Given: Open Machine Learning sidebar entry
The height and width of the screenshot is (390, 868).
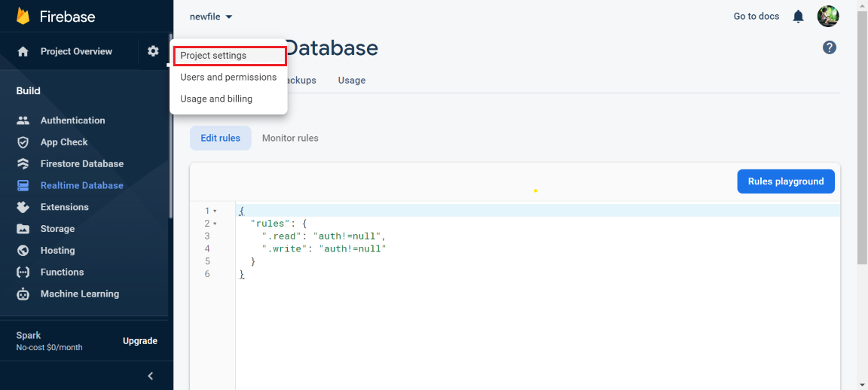Looking at the screenshot, I should (80, 294).
